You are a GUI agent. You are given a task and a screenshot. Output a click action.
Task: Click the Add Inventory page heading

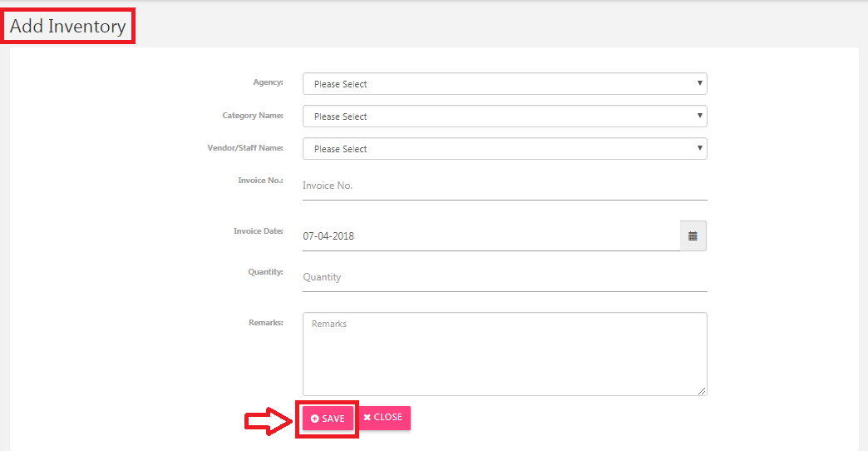click(68, 26)
